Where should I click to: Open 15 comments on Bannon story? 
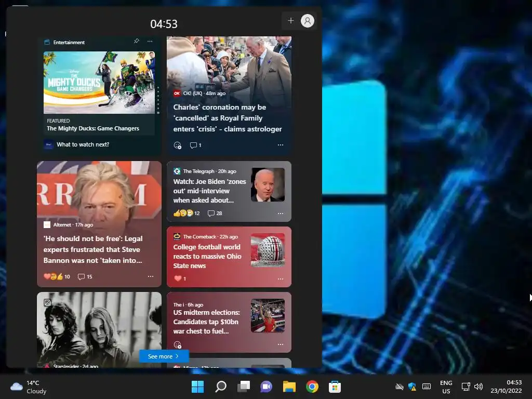tap(85, 276)
